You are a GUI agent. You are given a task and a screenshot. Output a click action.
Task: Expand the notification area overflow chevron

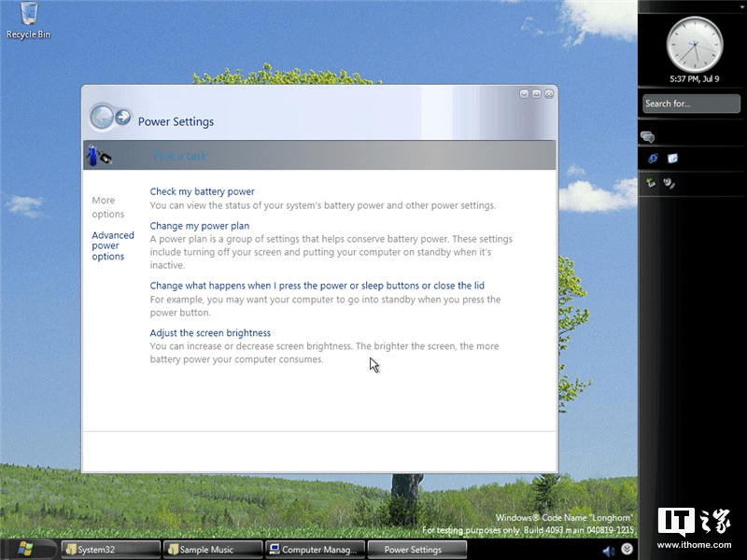(x=626, y=549)
